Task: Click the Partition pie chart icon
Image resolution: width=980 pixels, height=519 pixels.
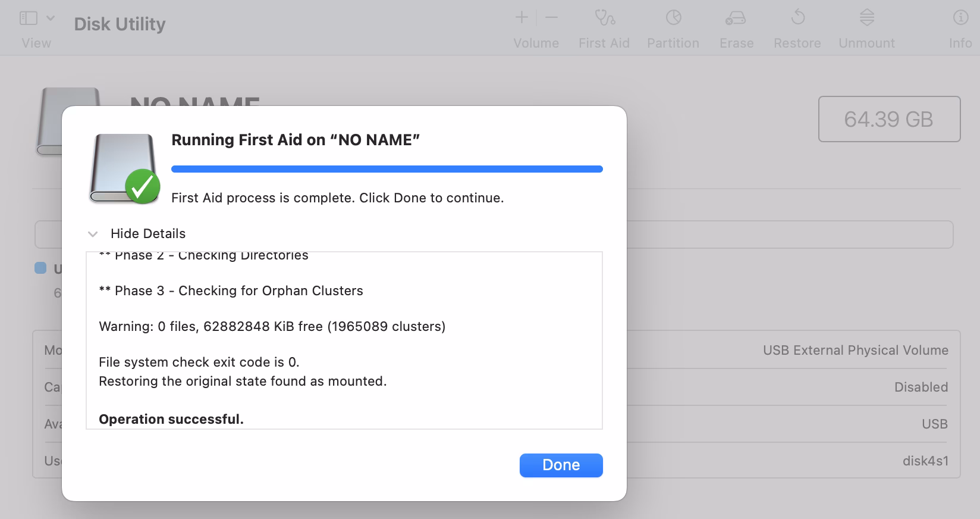Action: coord(673,18)
